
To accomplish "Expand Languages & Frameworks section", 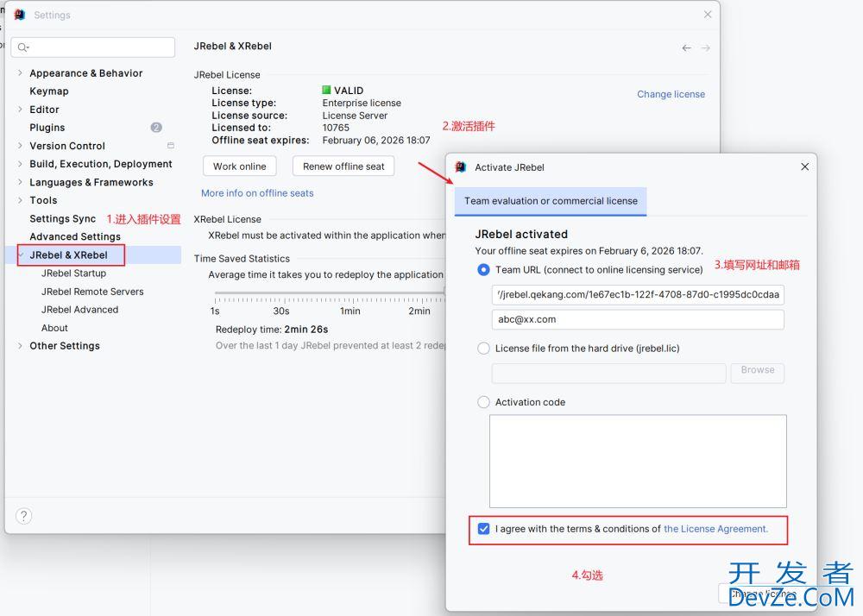I will (20, 181).
